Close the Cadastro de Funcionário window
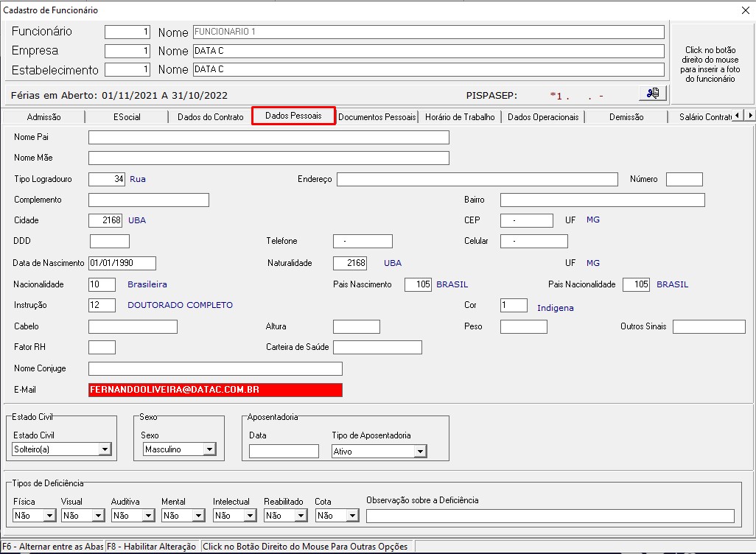The width and height of the screenshot is (756, 554). coord(745,10)
